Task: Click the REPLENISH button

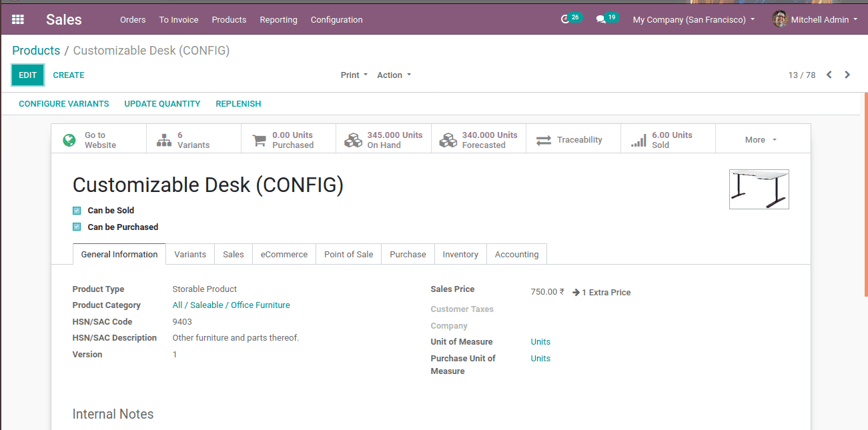Action: click(x=238, y=104)
